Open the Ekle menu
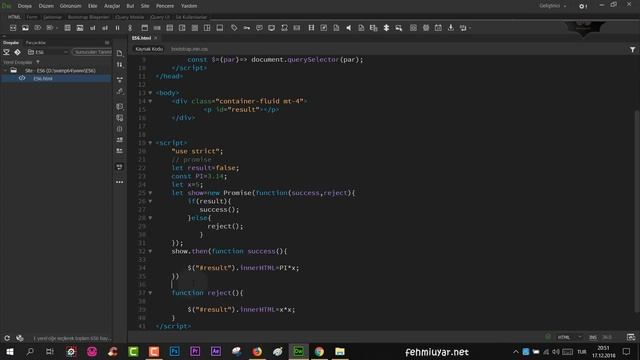The width and height of the screenshot is (640, 360). [93, 6]
